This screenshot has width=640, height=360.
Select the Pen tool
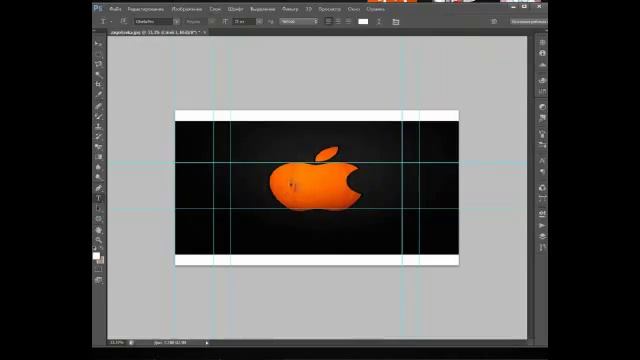tap(98, 189)
